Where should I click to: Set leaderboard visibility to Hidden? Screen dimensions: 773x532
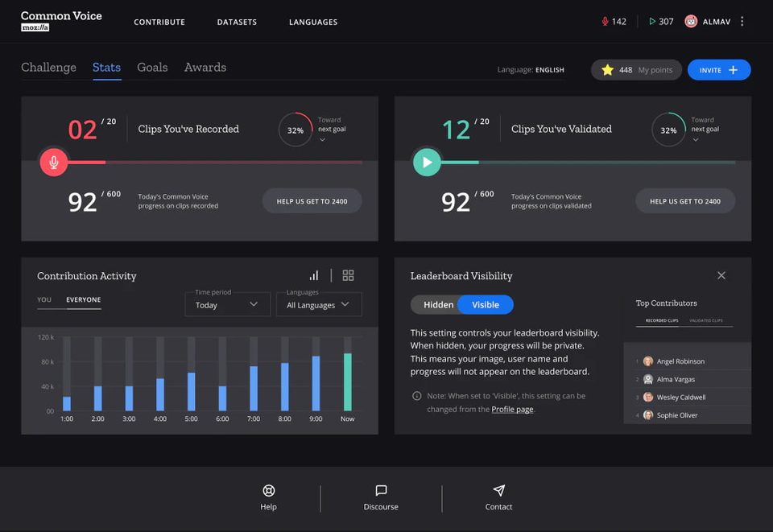click(436, 304)
